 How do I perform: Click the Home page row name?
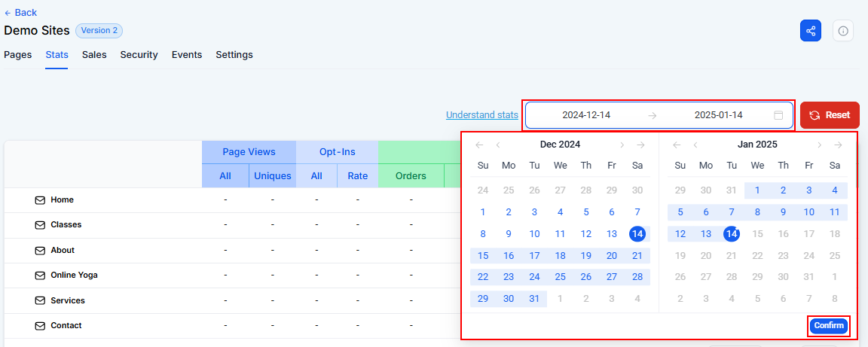click(62, 199)
